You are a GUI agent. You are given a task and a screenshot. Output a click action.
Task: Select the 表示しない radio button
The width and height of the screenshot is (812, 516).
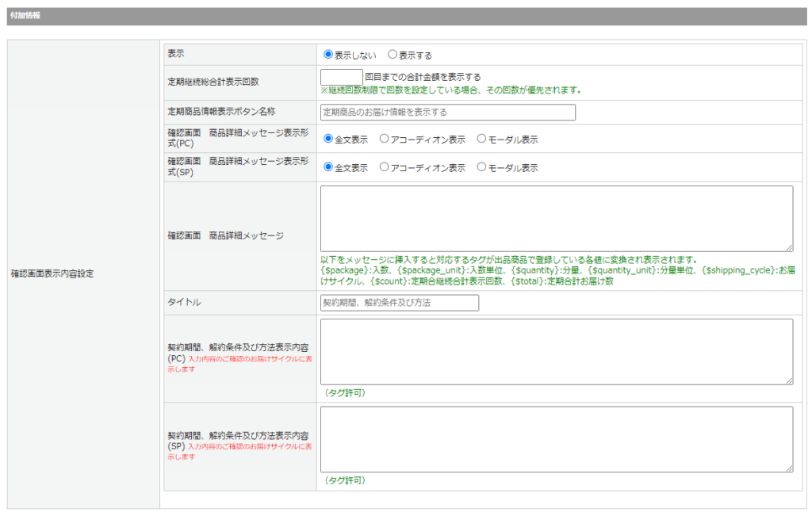[x=328, y=55]
